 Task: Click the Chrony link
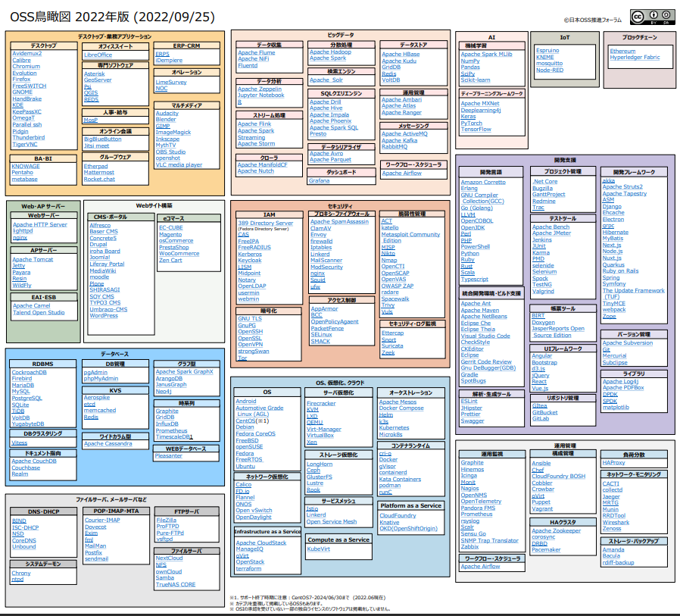(20, 574)
